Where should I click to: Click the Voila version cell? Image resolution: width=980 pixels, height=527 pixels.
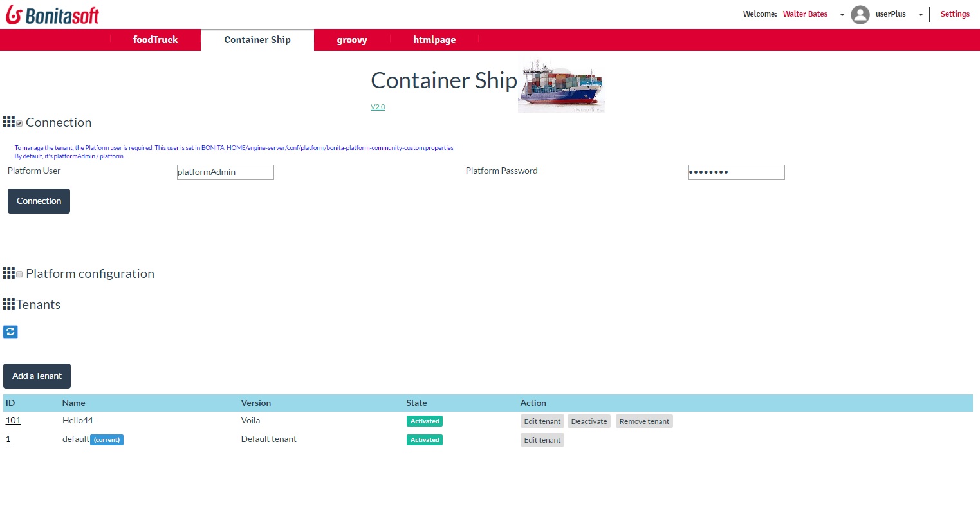point(250,420)
